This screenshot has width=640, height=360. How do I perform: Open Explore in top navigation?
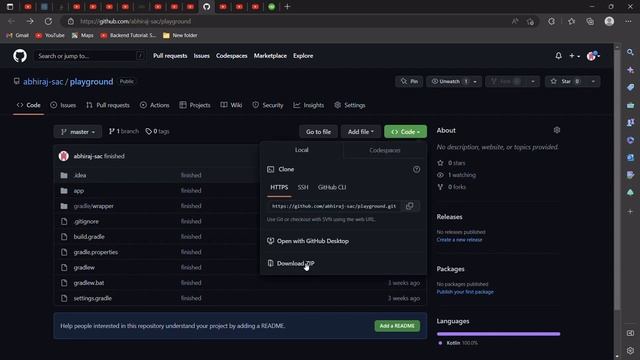point(303,56)
